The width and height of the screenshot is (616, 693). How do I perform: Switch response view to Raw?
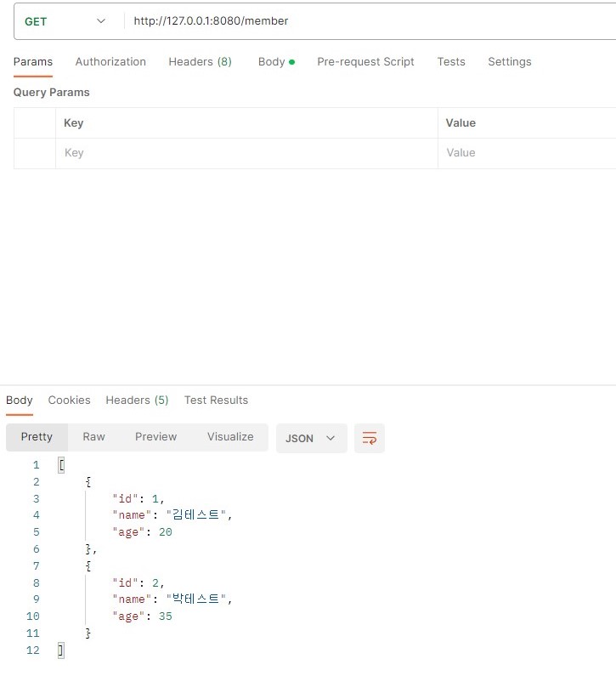(93, 437)
